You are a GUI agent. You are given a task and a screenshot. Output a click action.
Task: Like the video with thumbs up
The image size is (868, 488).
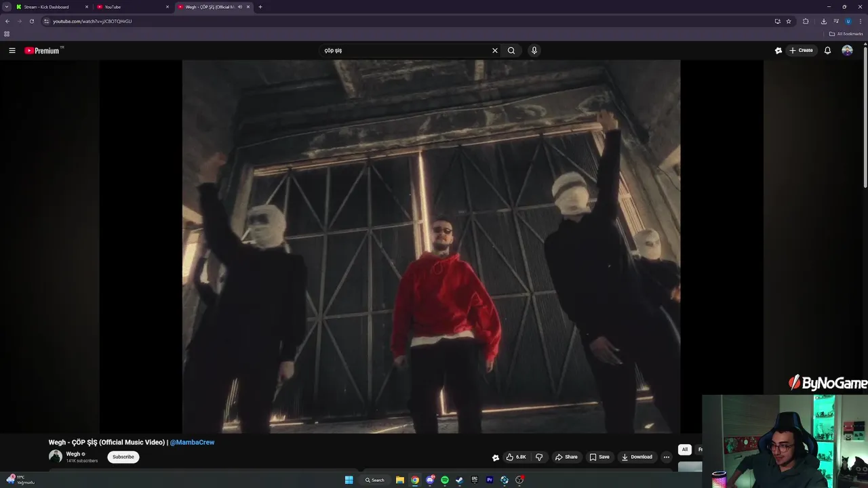[516, 457]
